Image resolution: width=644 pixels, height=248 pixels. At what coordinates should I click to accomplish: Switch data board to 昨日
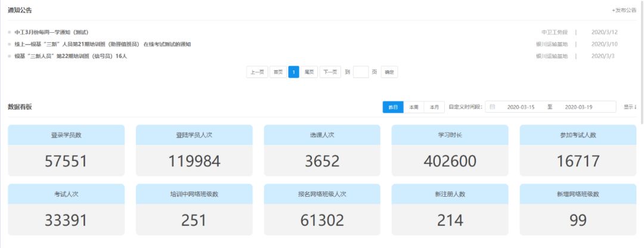coord(393,107)
